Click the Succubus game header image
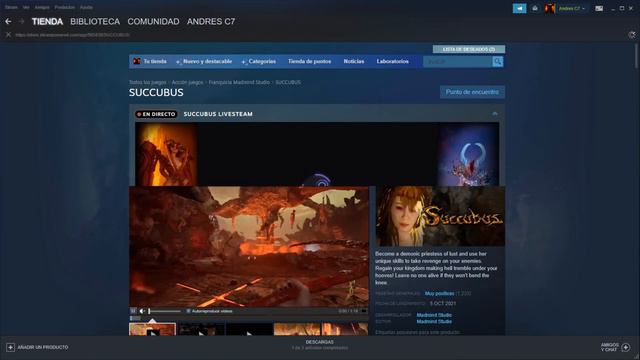 [x=440, y=216]
